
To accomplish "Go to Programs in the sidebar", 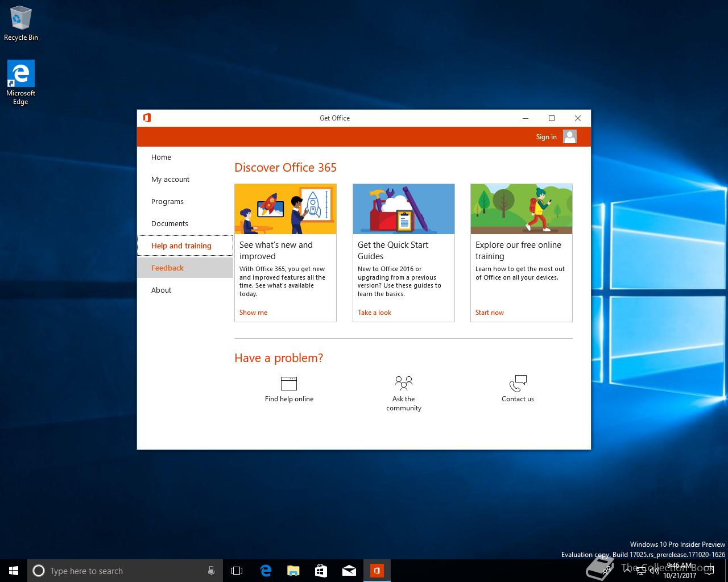I will [185, 202].
